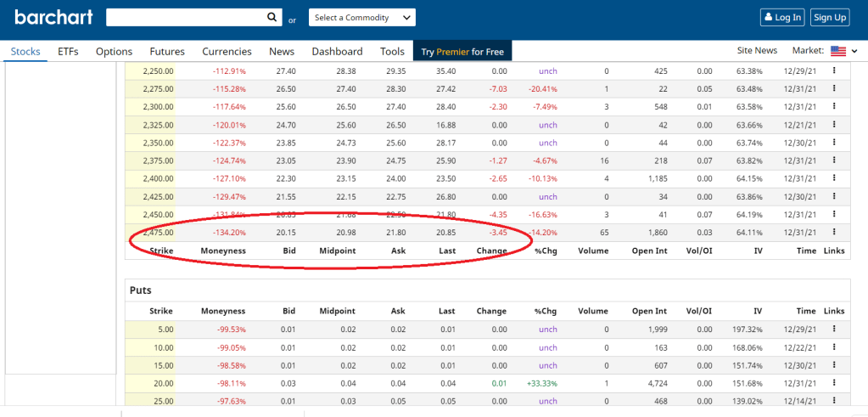The height and width of the screenshot is (417, 868).
Task: Click the Log In button
Action: [x=781, y=17]
